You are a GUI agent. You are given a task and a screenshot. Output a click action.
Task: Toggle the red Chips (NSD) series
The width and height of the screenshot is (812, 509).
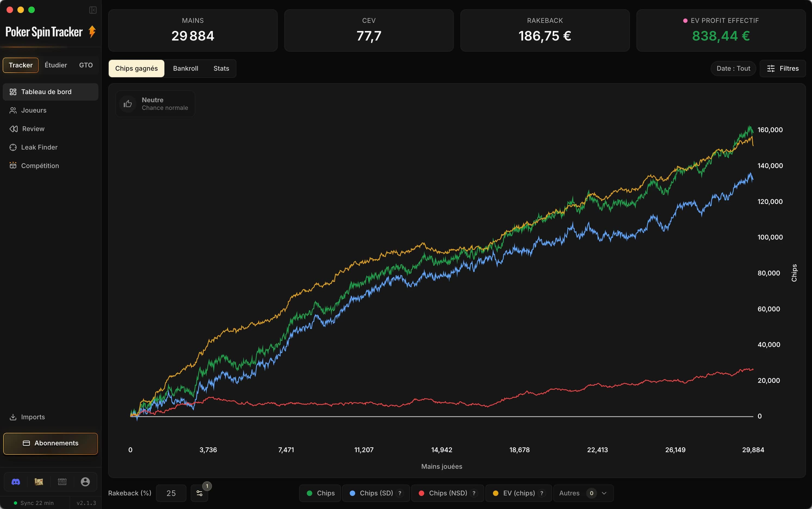point(448,493)
